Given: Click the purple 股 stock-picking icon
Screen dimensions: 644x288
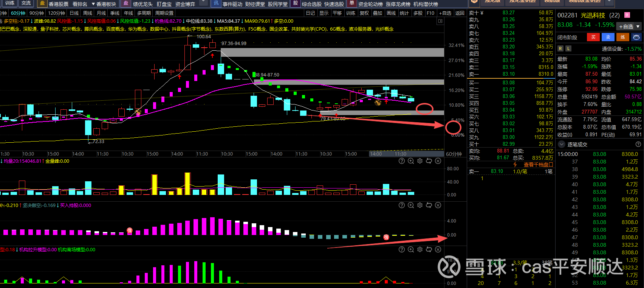Looking at the screenshot, I should click(x=296, y=3).
